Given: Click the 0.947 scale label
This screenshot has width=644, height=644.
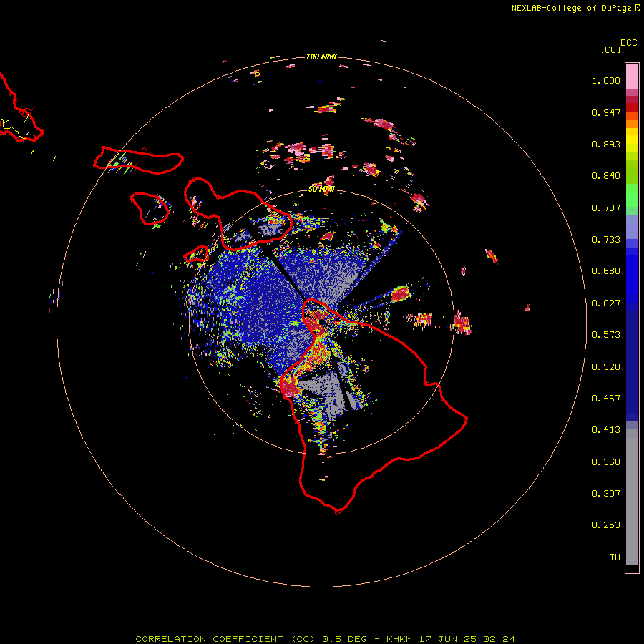Looking at the screenshot, I should [x=606, y=112].
